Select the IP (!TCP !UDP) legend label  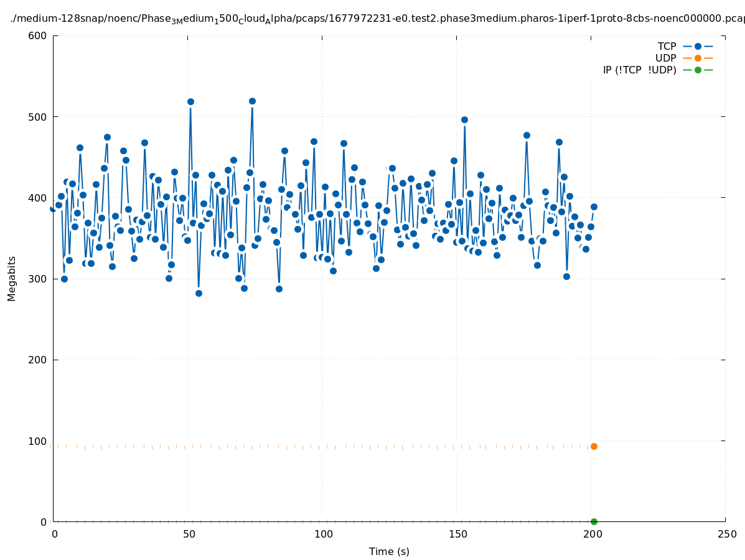pos(639,70)
